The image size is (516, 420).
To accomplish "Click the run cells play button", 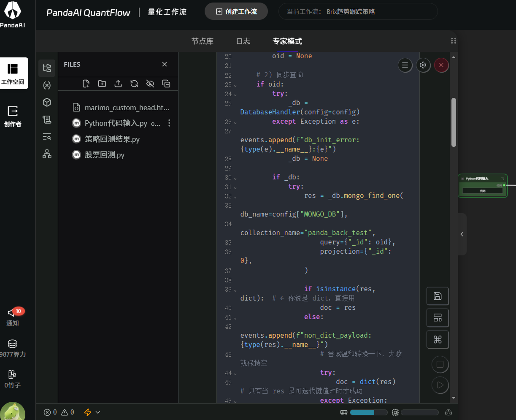I will 440,385.
